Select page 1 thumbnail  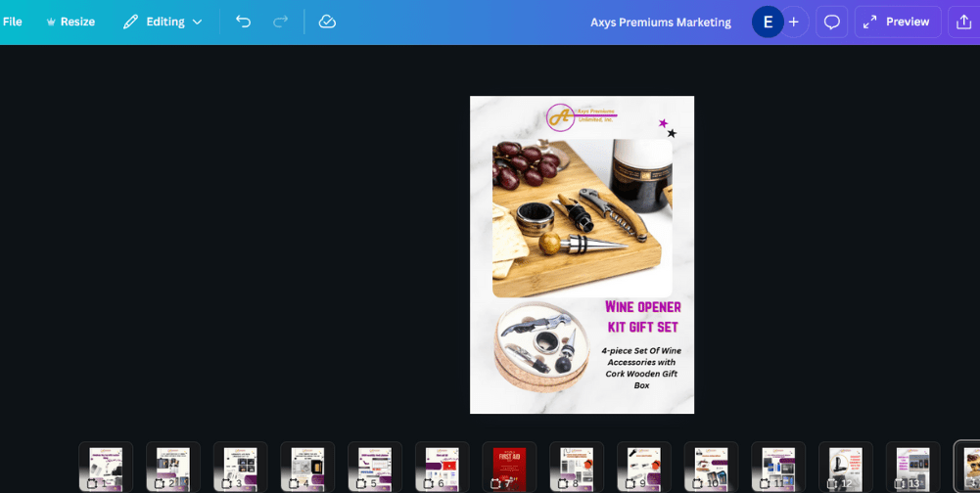click(106, 468)
